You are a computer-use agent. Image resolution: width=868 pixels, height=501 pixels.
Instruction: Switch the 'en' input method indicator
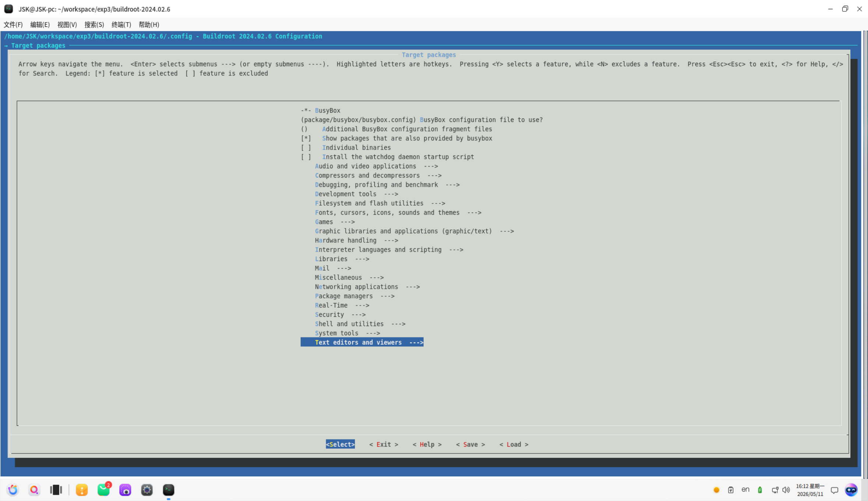(745, 490)
